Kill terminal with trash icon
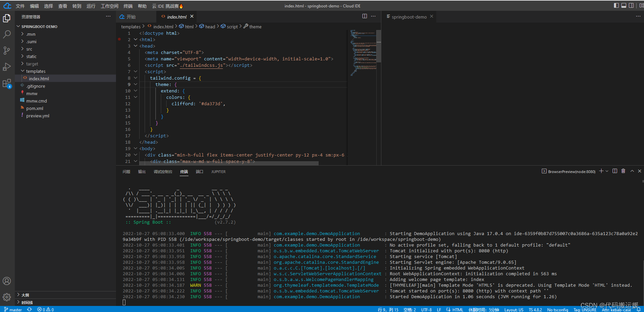The width and height of the screenshot is (644, 312). pyautogui.click(x=623, y=171)
